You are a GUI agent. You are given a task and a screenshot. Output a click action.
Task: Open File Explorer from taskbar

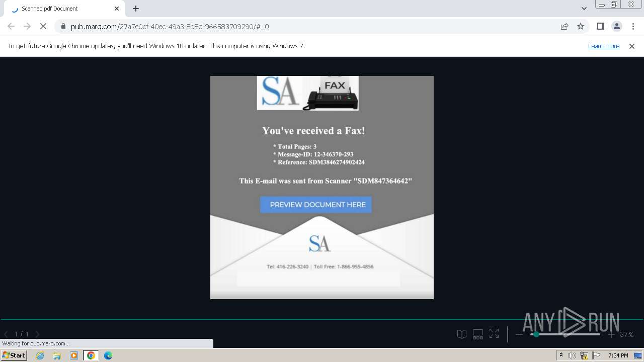57,355
